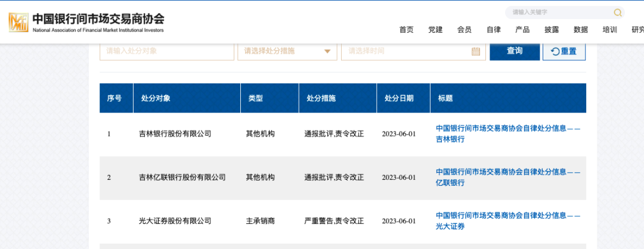Click 通报批评,责令改正 in 吉林银行 row
The height and width of the screenshot is (249, 644).
(x=335, y=133)
